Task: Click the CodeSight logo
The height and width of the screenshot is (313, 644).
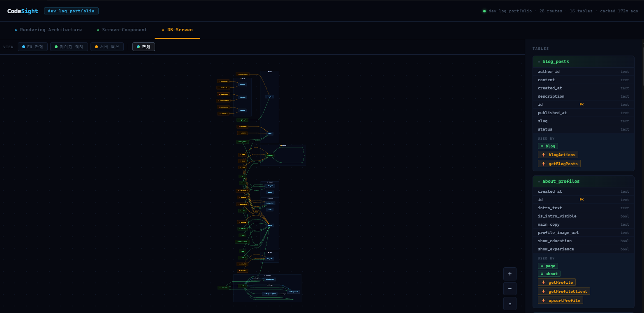Action: (x=23, y=11)
